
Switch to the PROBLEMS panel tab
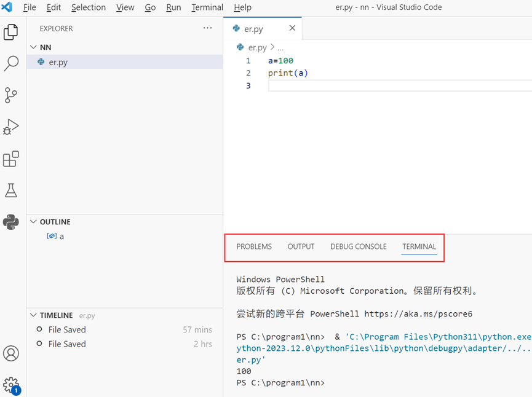[x=254, y=246]
